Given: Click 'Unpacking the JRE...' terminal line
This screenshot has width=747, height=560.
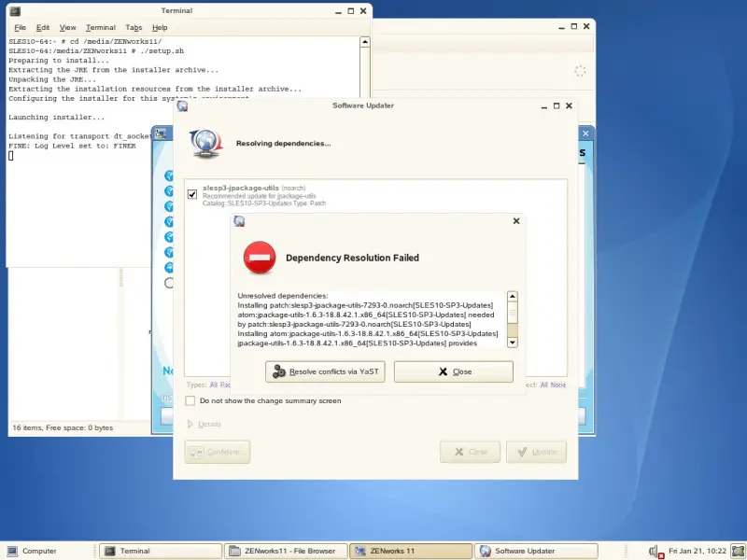Looking at the screenshot, I should tap(52, 79).
